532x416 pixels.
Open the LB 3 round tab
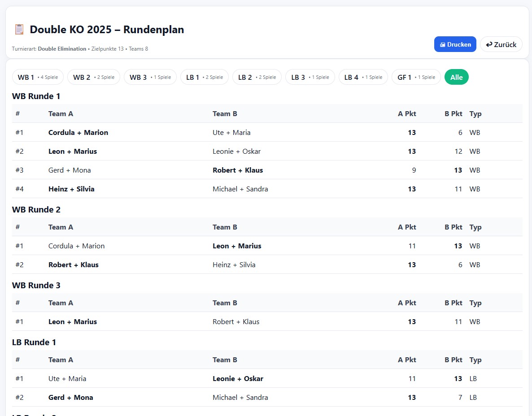click(x=310, y=77)
